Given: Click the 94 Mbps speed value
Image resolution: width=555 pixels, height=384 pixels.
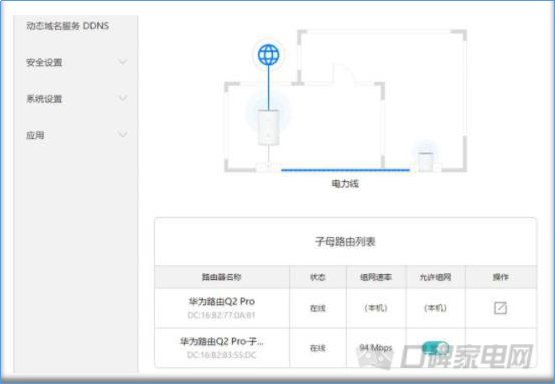Looking at the screenshot, I should 376,348.
